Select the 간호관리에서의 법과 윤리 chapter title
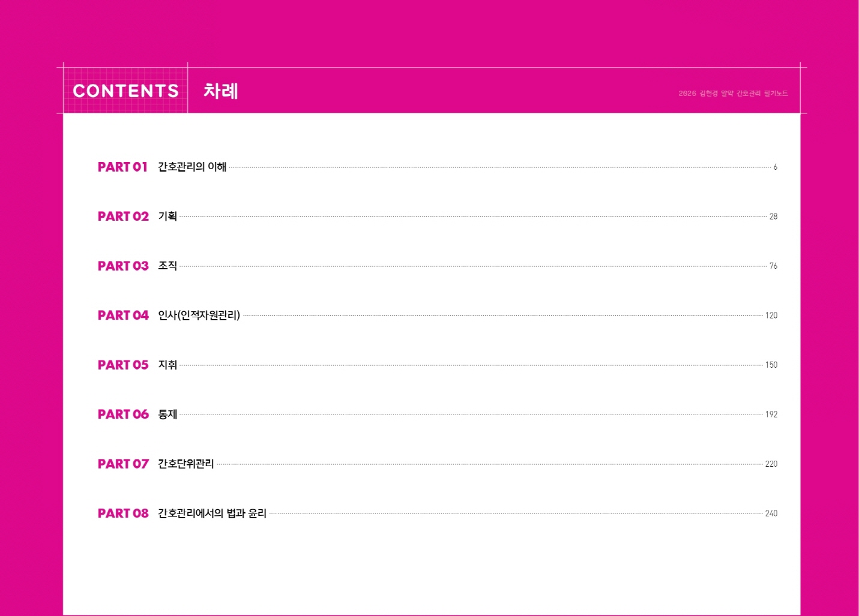This screenshot has width=859, height=616. [212, 513]
